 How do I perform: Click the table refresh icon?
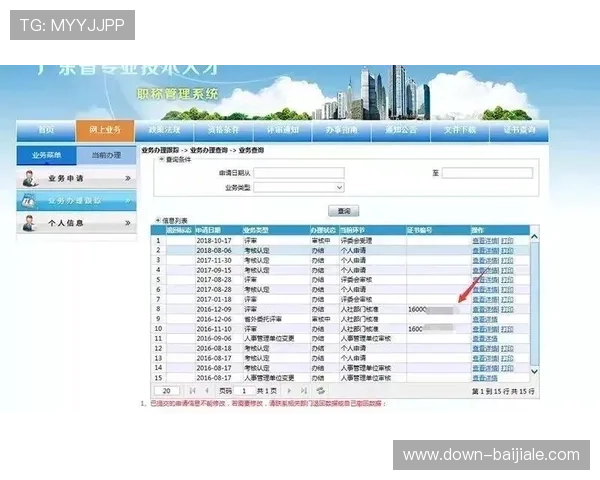coord(321,391)
